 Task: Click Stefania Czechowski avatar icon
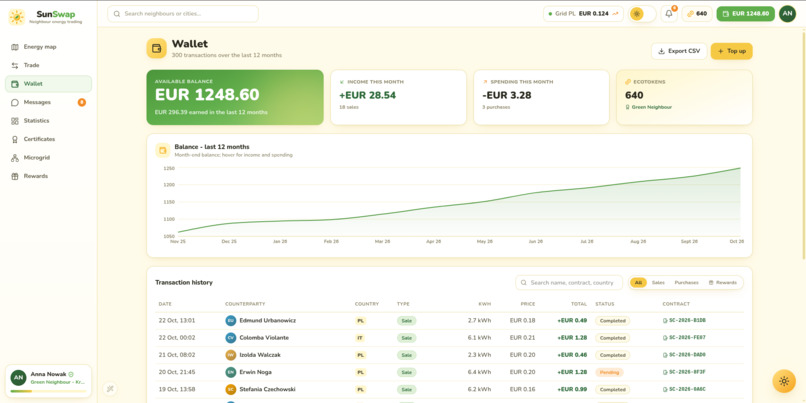coord(231,389)
